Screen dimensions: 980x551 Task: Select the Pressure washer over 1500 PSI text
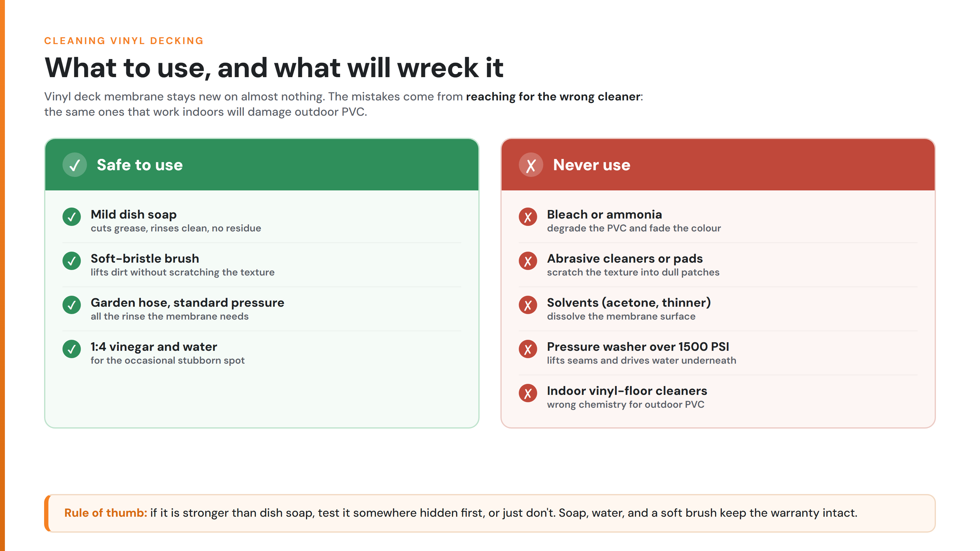point(638,347)
